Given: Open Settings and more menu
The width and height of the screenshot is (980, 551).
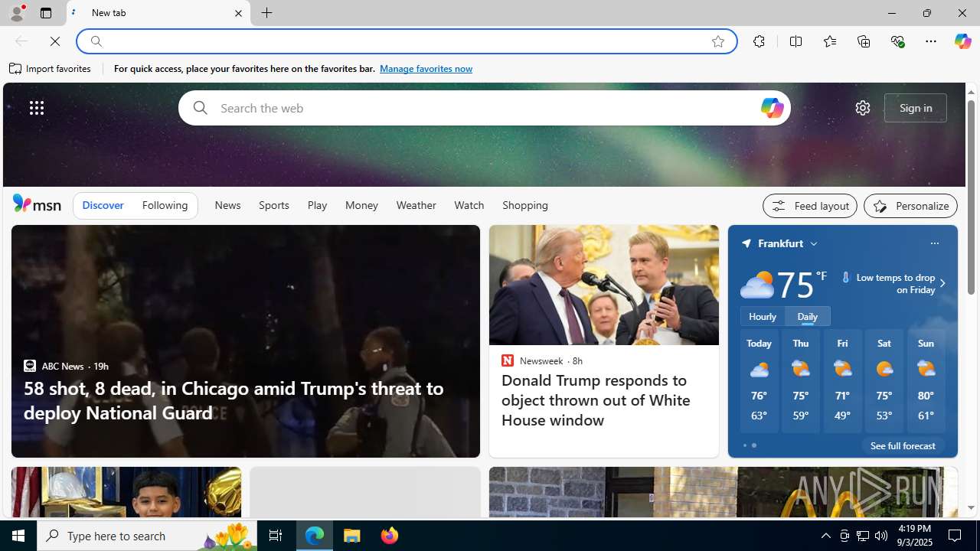Looking at the screenshot, I should click(931, 41).
